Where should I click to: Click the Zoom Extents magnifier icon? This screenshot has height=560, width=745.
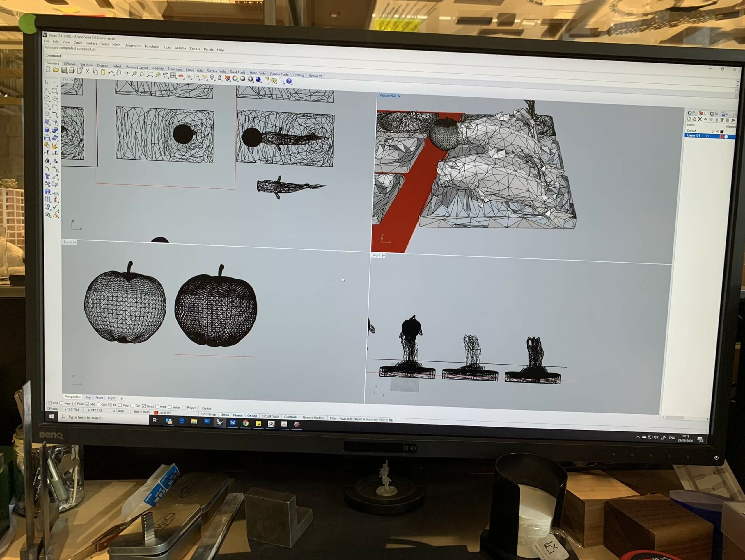tap(150, 74)
